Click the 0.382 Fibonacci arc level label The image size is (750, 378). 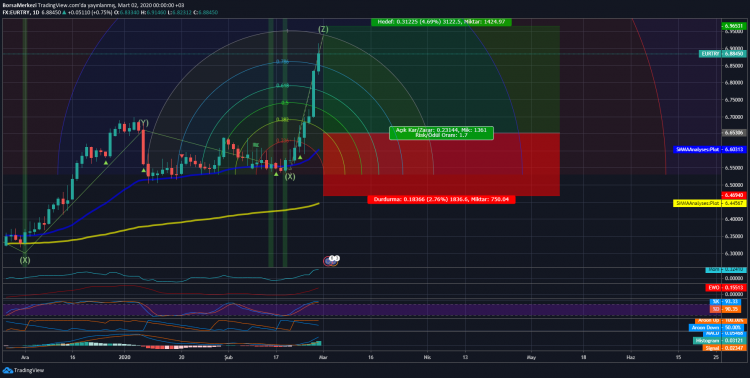pyautogui.click(x=283, y=119)
